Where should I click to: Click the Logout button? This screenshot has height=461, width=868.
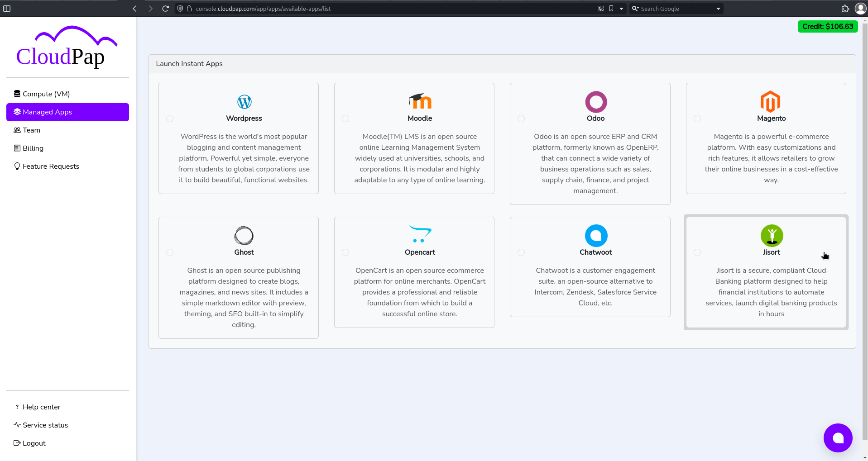coord(34,443)
